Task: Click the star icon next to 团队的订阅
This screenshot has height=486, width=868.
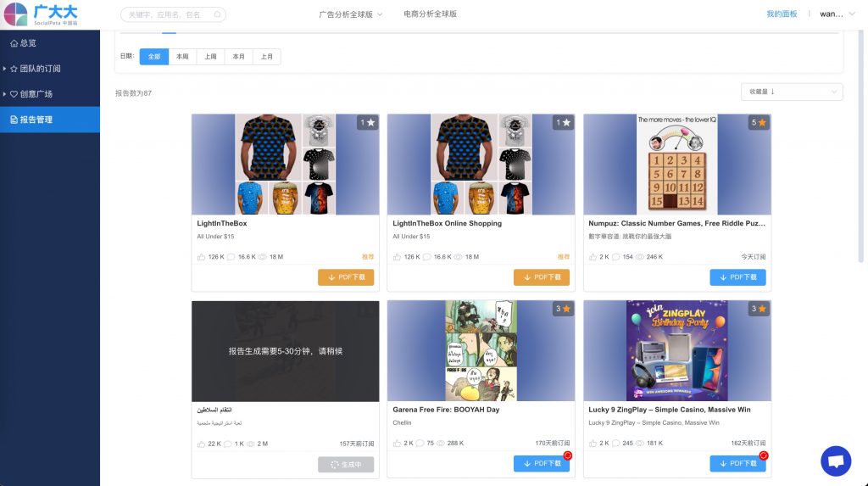Action: pyautogui.click(x=14, y=69)
